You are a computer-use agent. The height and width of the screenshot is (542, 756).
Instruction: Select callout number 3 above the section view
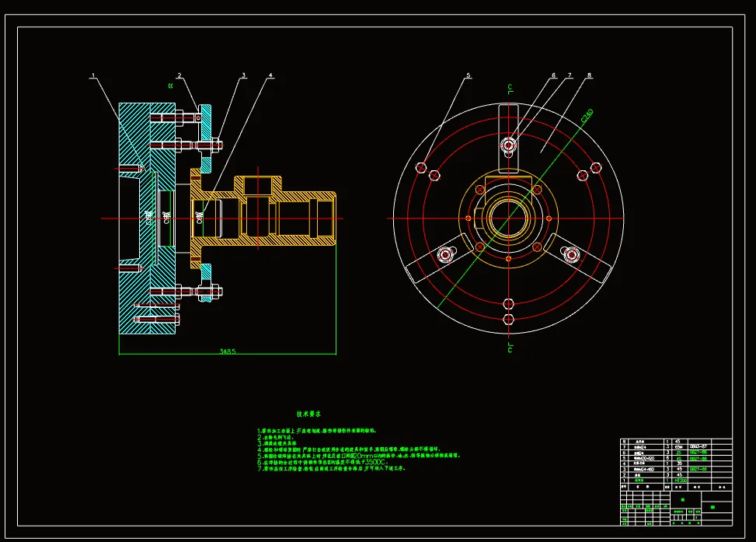[x=244, y=75]
